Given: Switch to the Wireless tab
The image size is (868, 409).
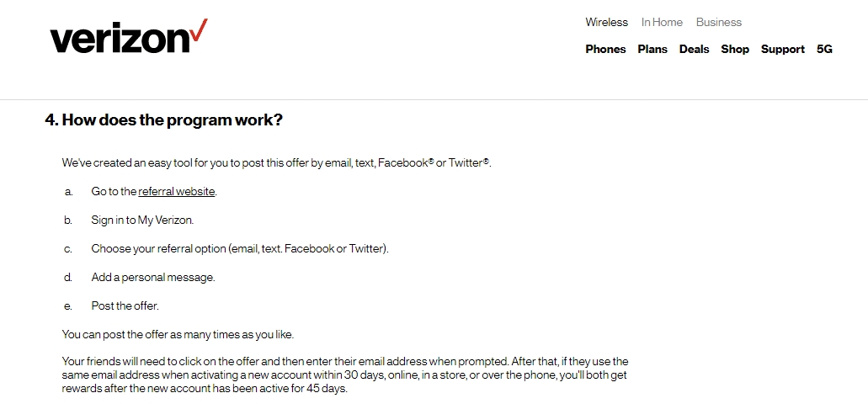Looking at the screenshot, I should [x=606, y=23].
